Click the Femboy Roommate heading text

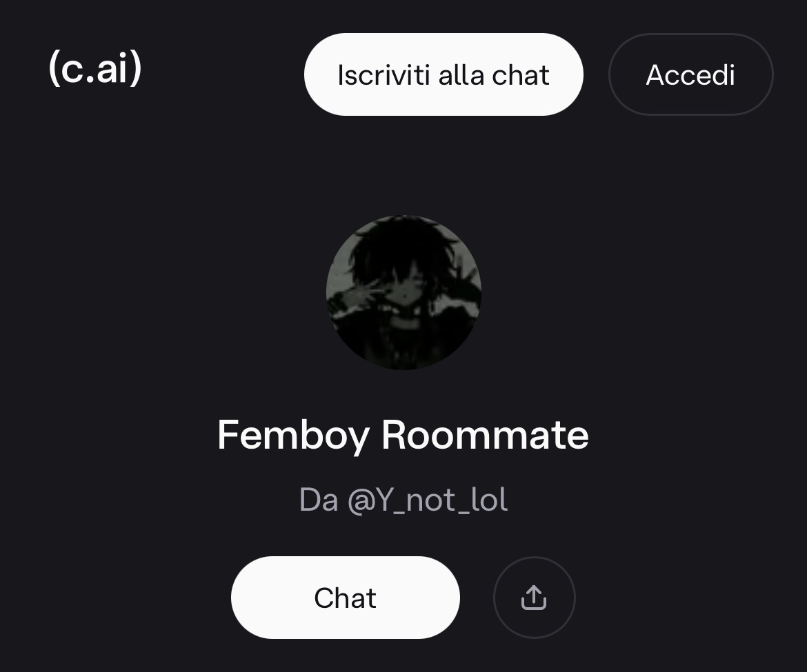click(403, 435)
